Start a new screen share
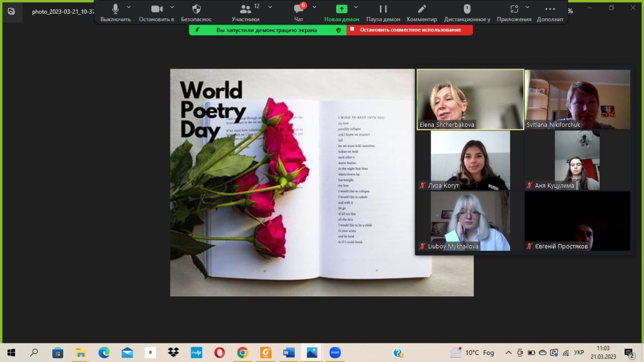This screenshot has height=362, width=644. (342, 12)
